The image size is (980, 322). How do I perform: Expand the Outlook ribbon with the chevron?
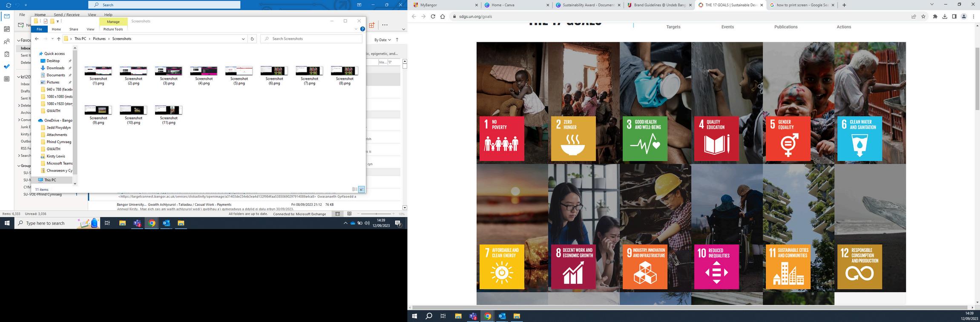(x=403, y=29)
